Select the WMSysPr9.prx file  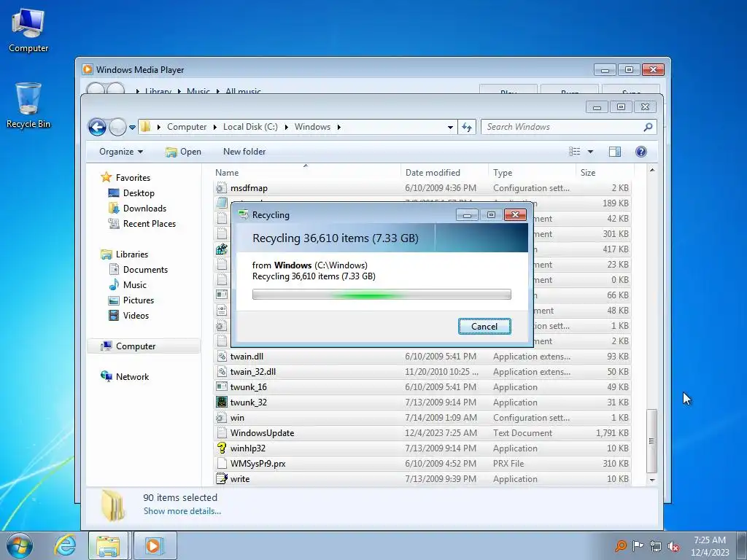[x=258, y=463]
